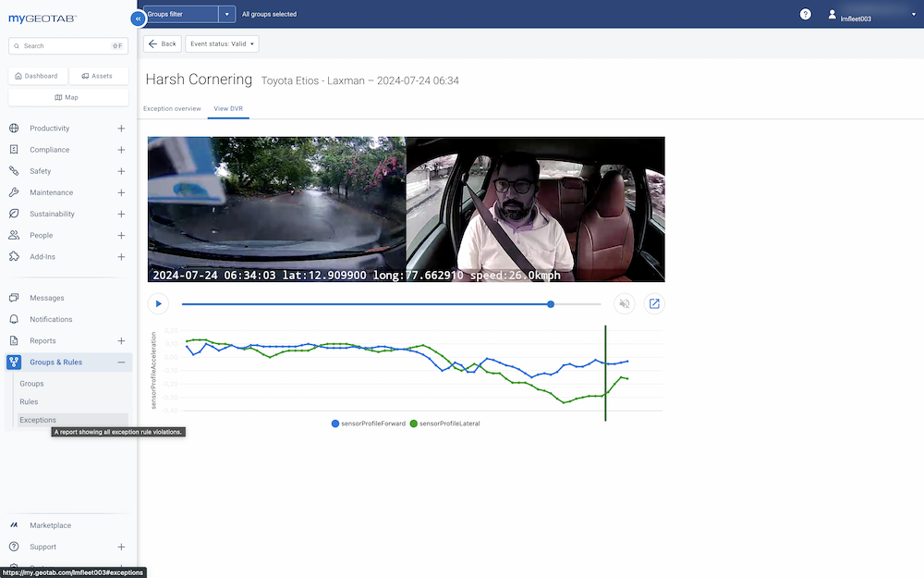Expand the People menu plus
The image size is (924, 578).
(121, 235)
